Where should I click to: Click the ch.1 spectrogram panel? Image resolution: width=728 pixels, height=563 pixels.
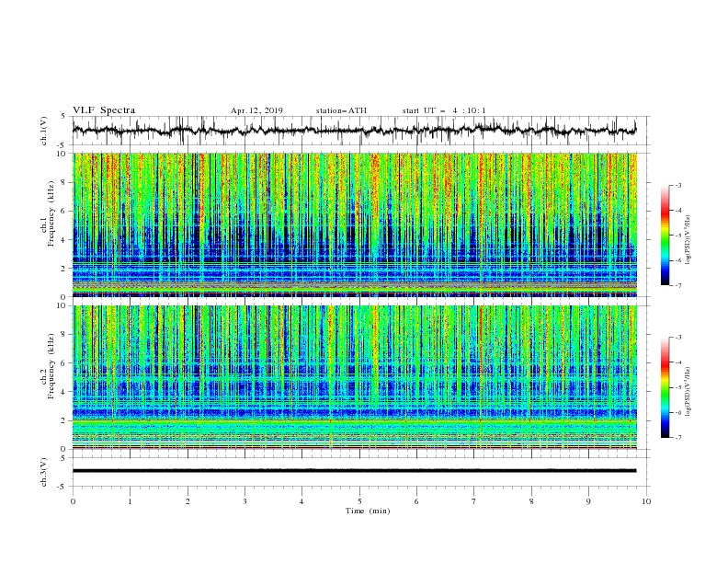354,224
